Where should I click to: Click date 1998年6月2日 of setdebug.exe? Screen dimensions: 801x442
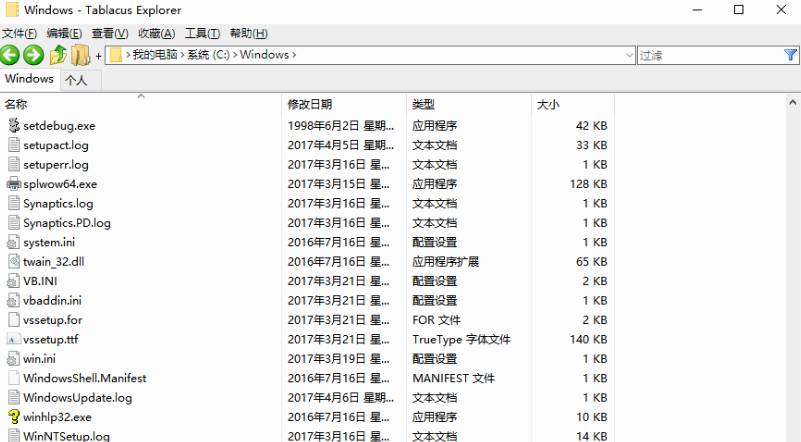(341, 126)
